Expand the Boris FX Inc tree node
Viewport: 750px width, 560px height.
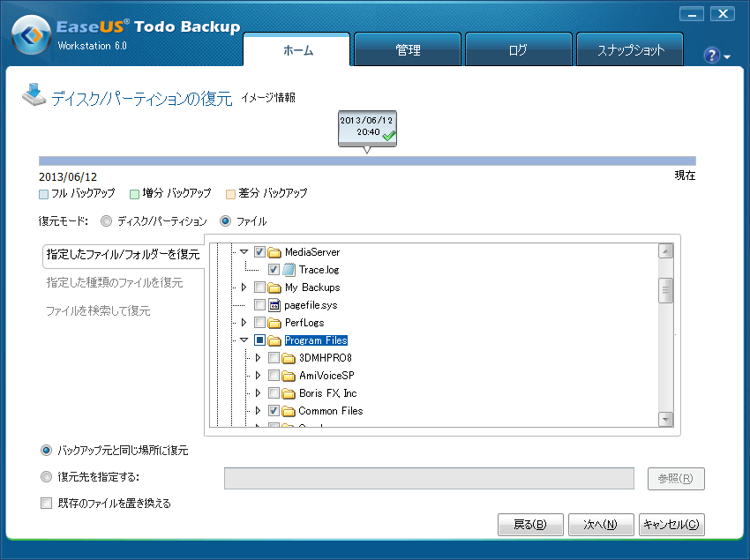[258, 393]
